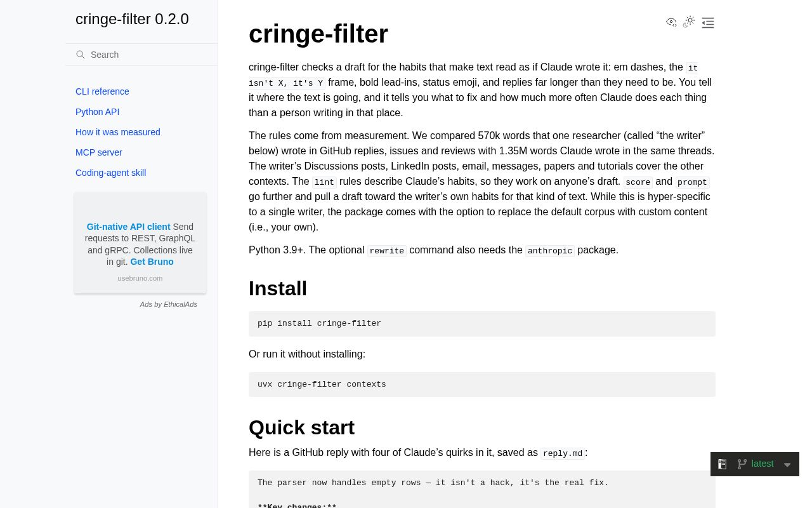The width and height of the screenshot is (812, 508).
Task: Focus the Search input field
Action: [141, 55]
